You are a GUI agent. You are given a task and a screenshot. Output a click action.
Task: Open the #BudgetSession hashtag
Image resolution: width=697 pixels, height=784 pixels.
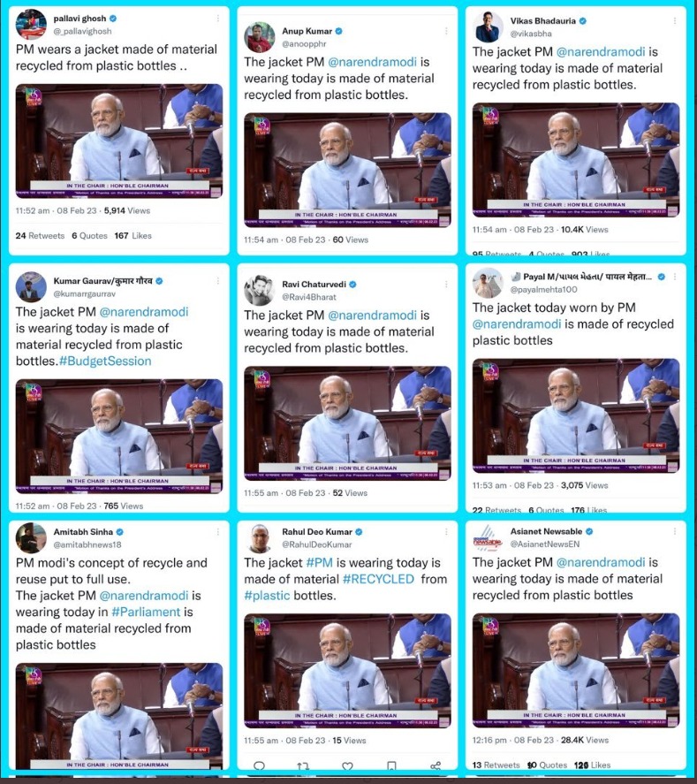(x=105, y=361)
